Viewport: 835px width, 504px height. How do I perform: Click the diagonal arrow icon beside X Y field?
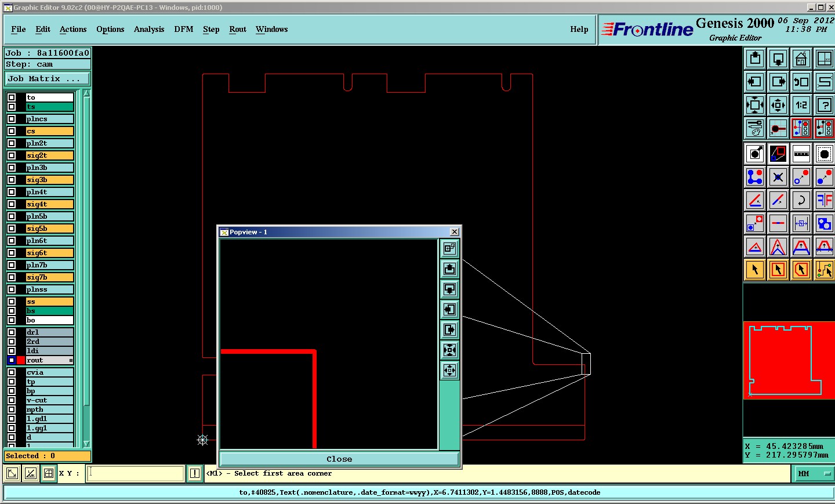tap(12, 473)
